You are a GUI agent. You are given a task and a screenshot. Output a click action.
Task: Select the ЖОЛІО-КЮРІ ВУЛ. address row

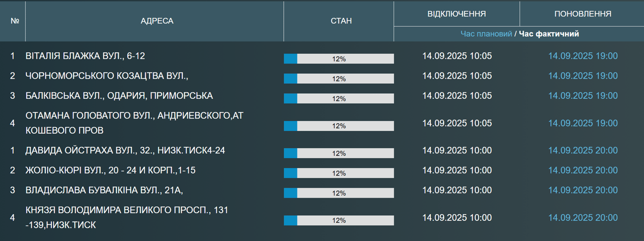pyautogui.click(x=110, y=170)
